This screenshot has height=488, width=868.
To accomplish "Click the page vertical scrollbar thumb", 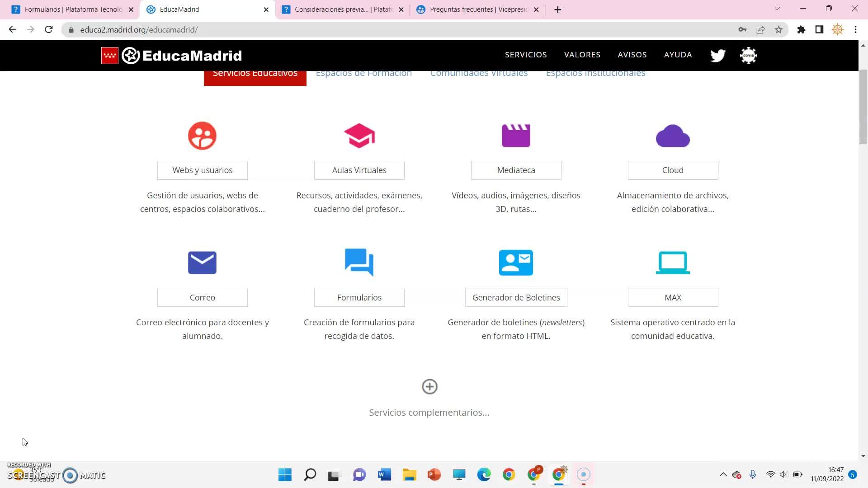I will click(x=863, y=107).
